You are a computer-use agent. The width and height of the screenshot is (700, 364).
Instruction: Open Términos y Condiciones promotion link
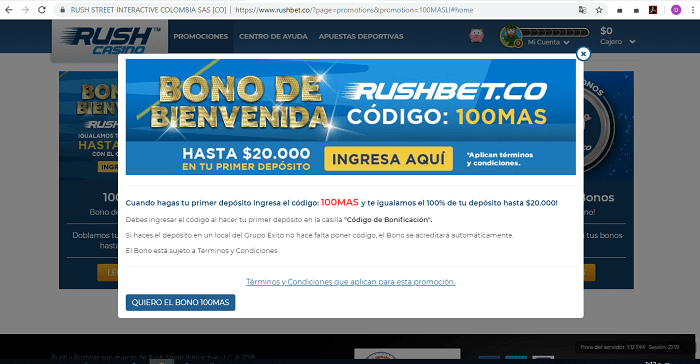(x=350, y=282)
